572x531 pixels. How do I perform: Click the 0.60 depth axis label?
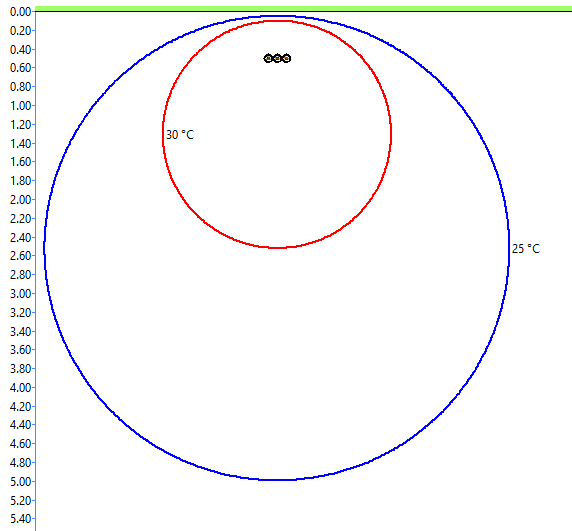click(x=20, y=68)
